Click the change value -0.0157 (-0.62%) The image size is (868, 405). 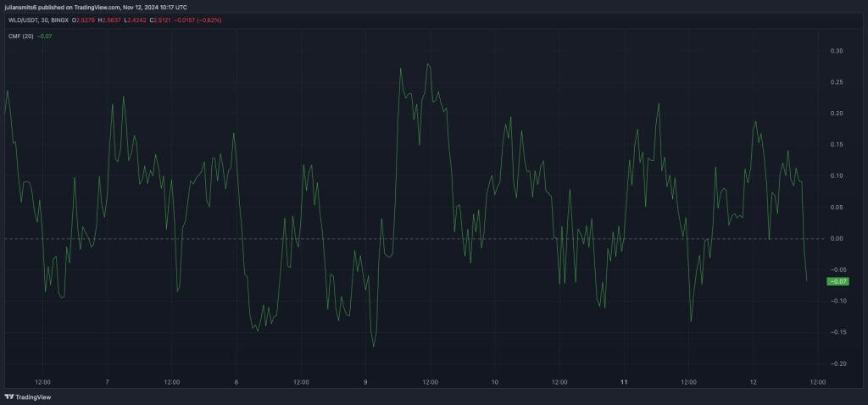(x=198, y=20)
